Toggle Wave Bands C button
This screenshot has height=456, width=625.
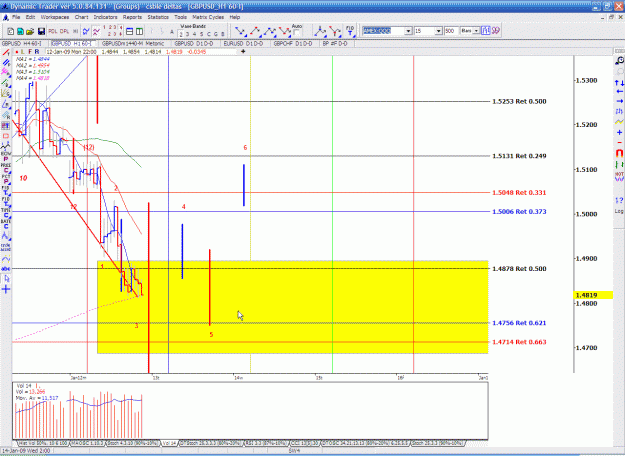tap(208, 34)
